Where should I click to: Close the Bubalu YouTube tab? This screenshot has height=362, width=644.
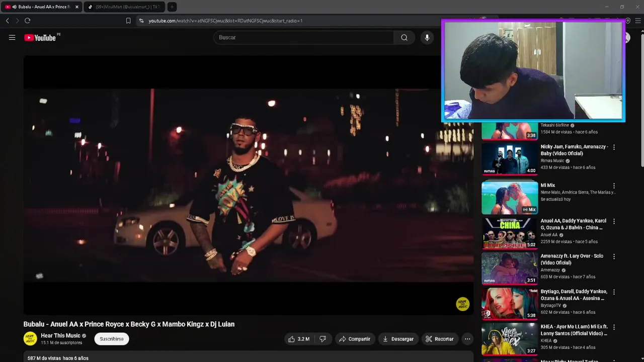tap(77, 7)
